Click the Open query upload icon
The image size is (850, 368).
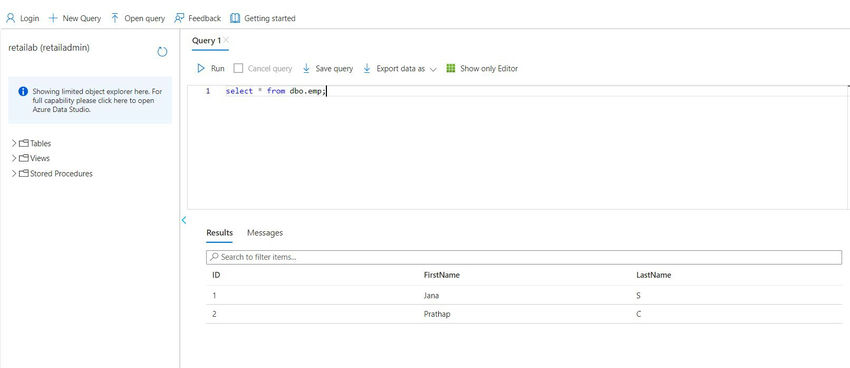click(x=115, y=18)
